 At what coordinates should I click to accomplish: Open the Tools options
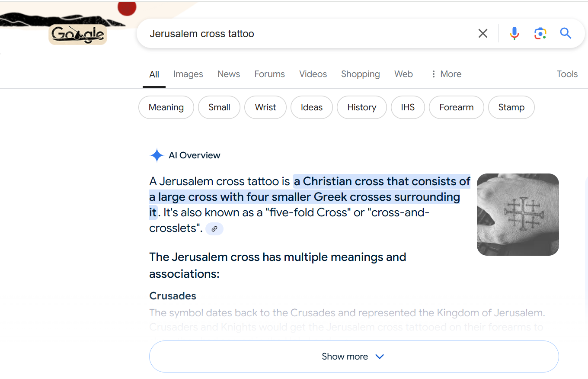[x=567, y=74]
